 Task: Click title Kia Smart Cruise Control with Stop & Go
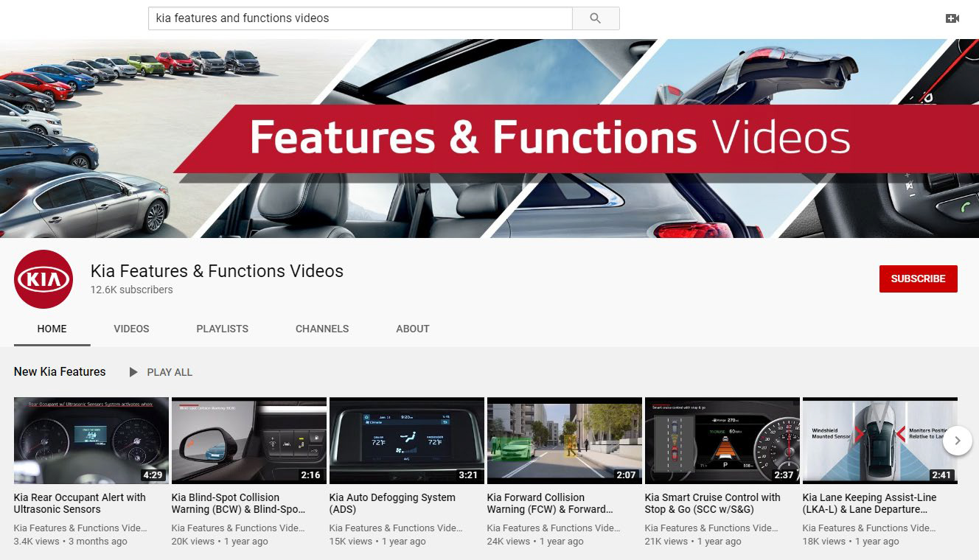(x=712, y=503)
